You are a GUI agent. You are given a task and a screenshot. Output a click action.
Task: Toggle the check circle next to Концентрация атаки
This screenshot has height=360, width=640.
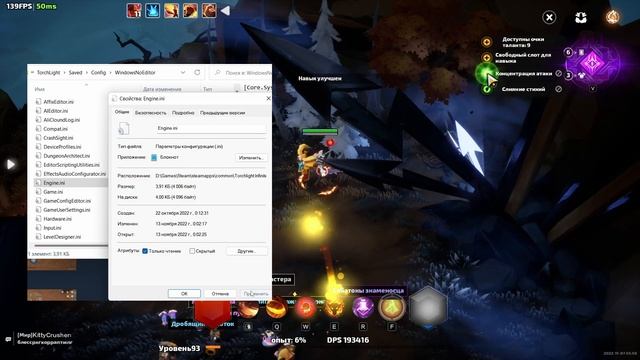tap(558, 73)
